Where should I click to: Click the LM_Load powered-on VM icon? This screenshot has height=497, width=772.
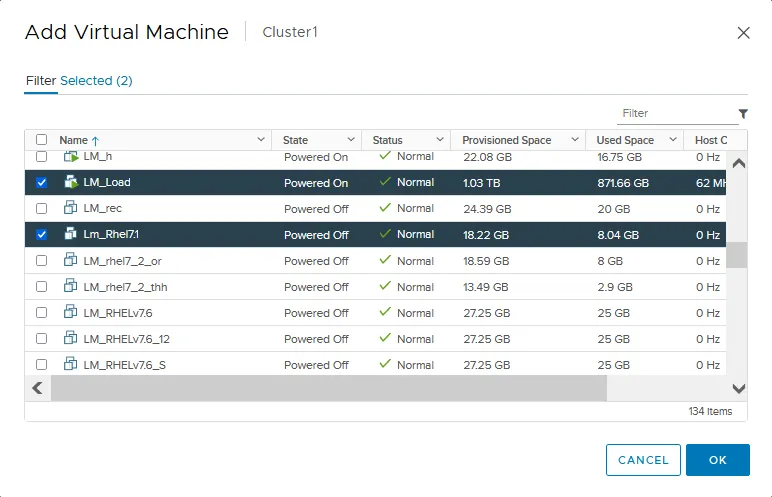(x=70, y=182)
